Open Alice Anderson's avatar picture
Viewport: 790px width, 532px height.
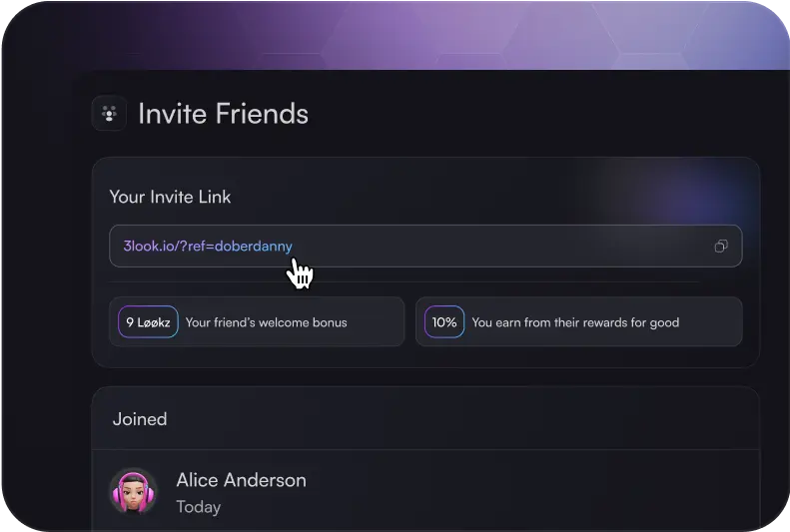click(x=134, y=492)
